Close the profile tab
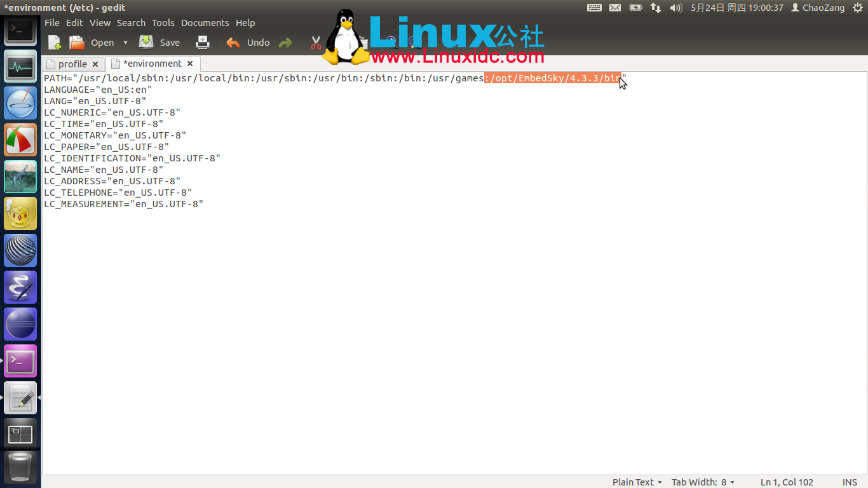Viewport: 868px width, 488px height. 95,64
